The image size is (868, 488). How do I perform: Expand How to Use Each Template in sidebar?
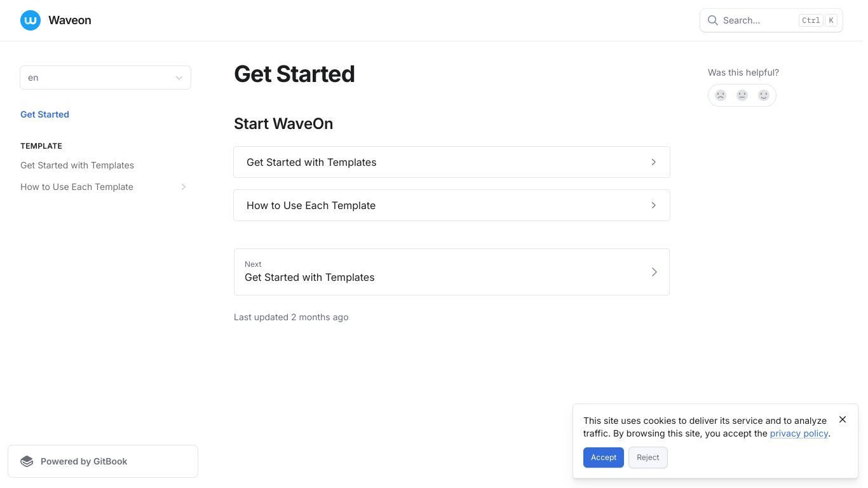pyautogui.click(x=184, y=187)
